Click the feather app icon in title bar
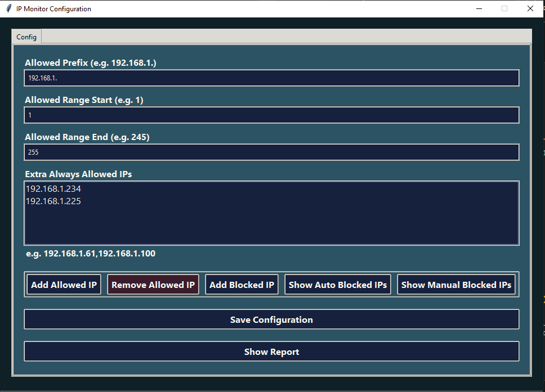This screenshot has width=545, height=392. click(8, 8)
